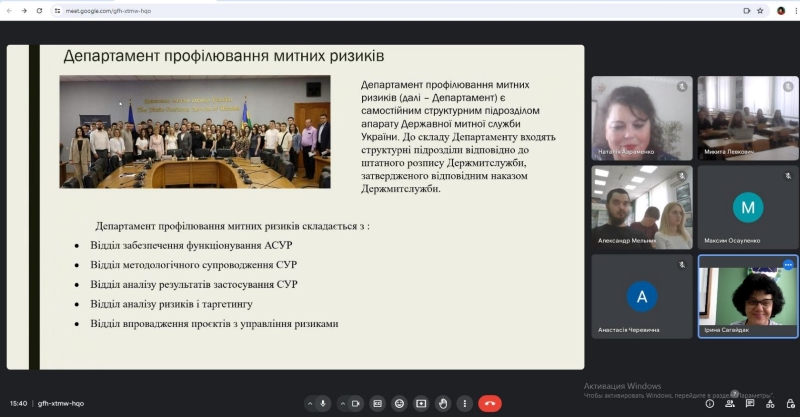This screenshot has height=417, width=800.
Task: Open the chat with everyone icon
Action: click(750, 404)
